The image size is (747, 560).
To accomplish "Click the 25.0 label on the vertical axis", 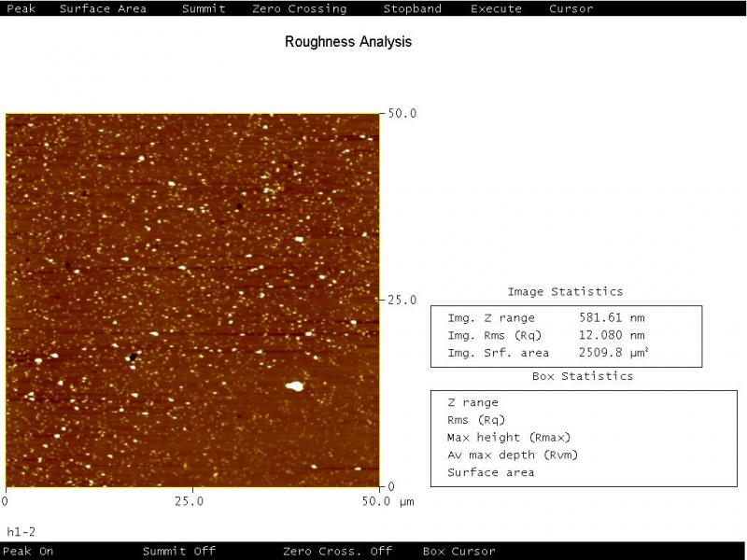I will point(402,300).
